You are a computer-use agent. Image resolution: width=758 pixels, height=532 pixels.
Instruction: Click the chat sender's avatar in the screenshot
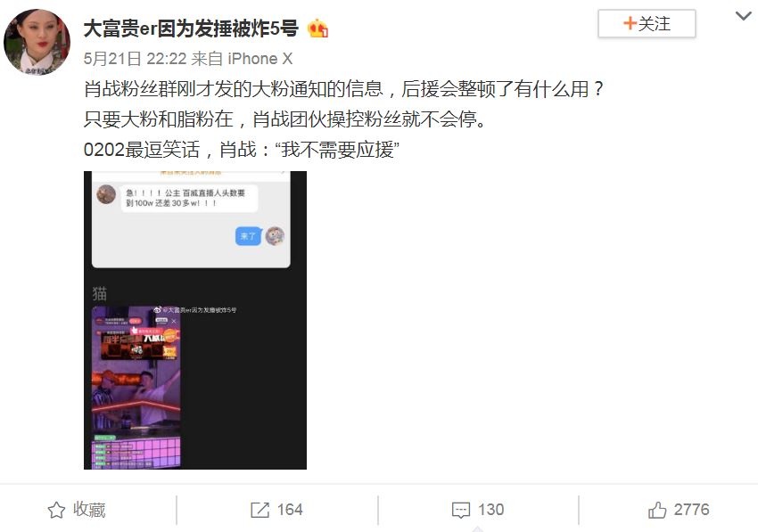(x=106, y=194)
